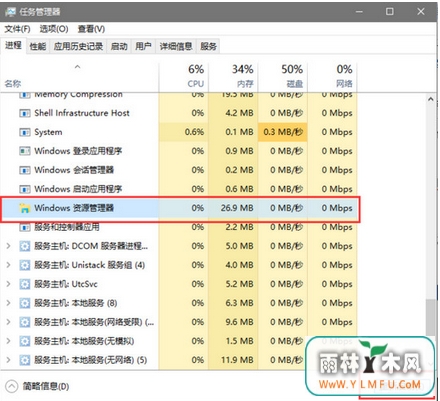Click the 9.6 MB memory value

[x=239, y=322]
